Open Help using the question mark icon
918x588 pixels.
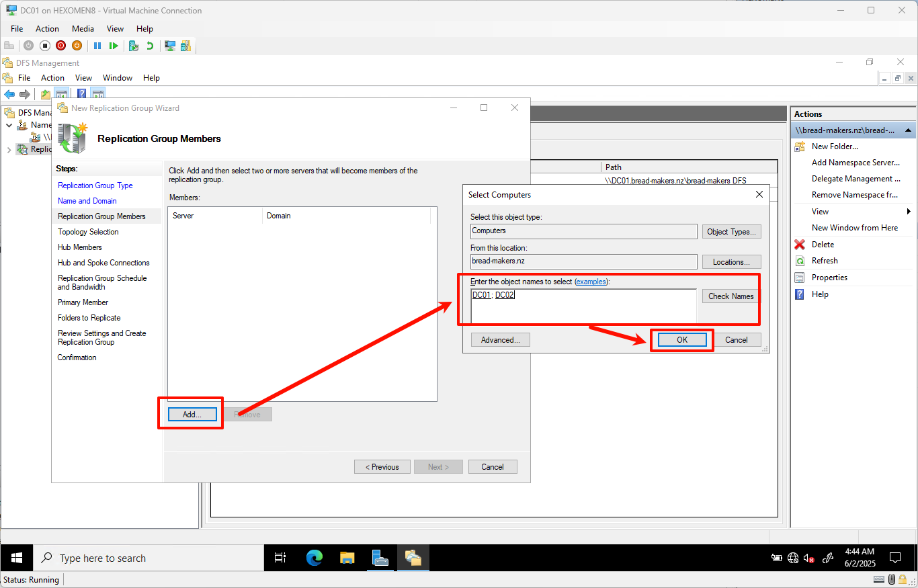coord(799,294)
